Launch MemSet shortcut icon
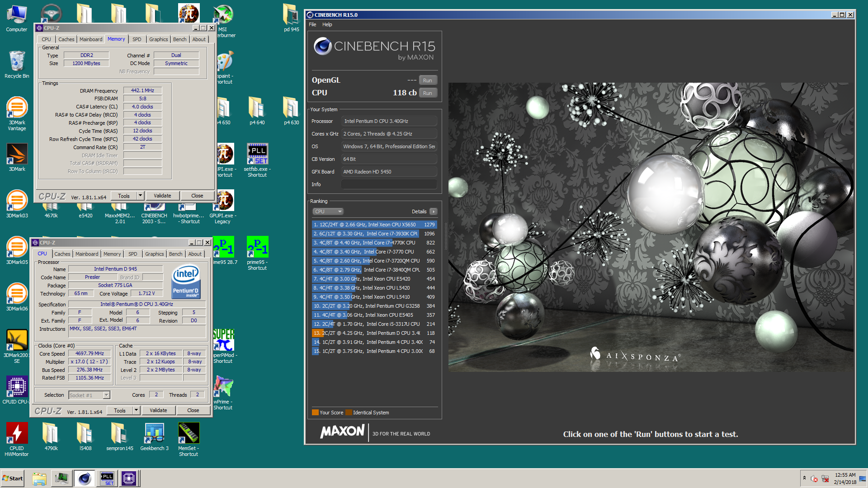The height and width of the screenshot is (488, 868). coord(189,439)
